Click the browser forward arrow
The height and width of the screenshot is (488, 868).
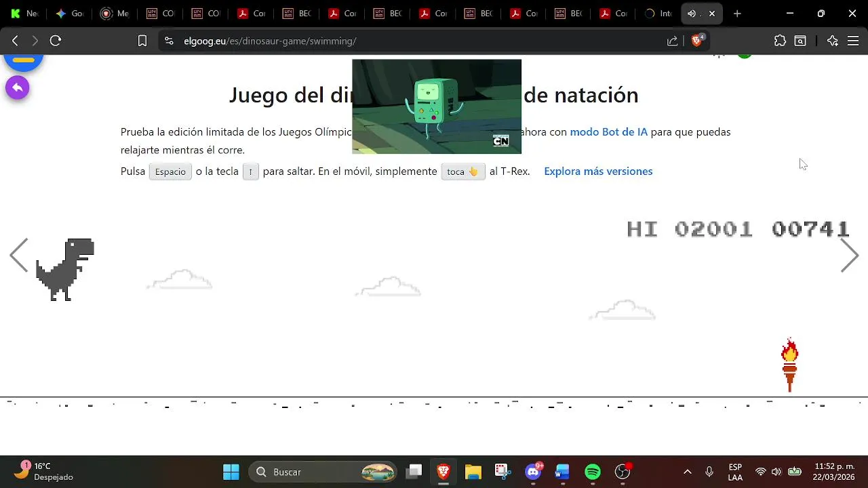[x=35, y=41]
